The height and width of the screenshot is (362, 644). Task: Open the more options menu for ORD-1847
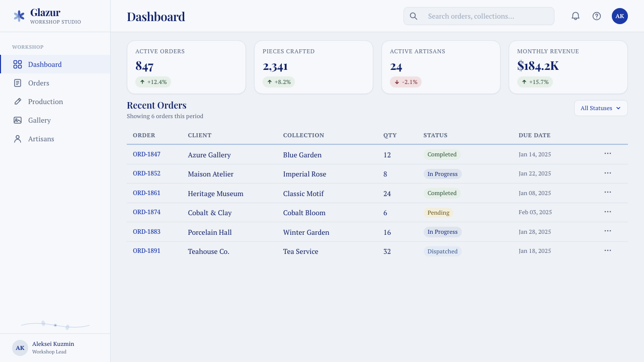click(608, 153)
